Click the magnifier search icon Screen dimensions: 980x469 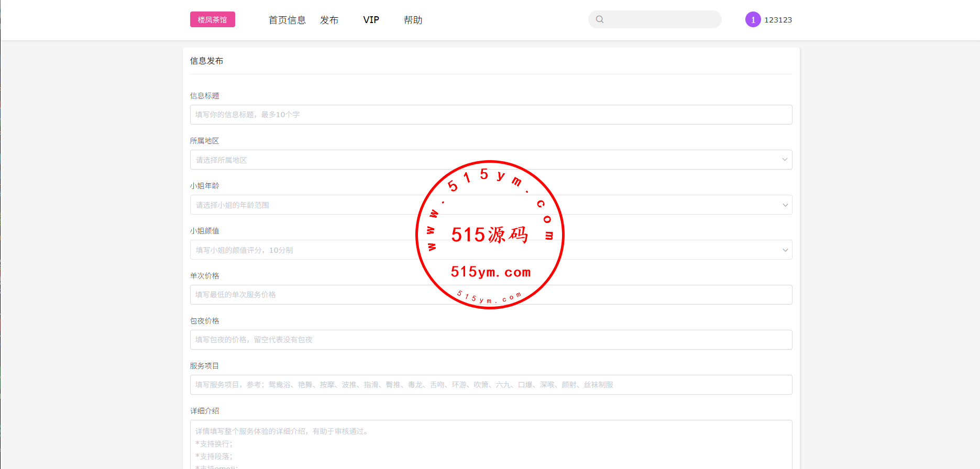pos(600,19)
